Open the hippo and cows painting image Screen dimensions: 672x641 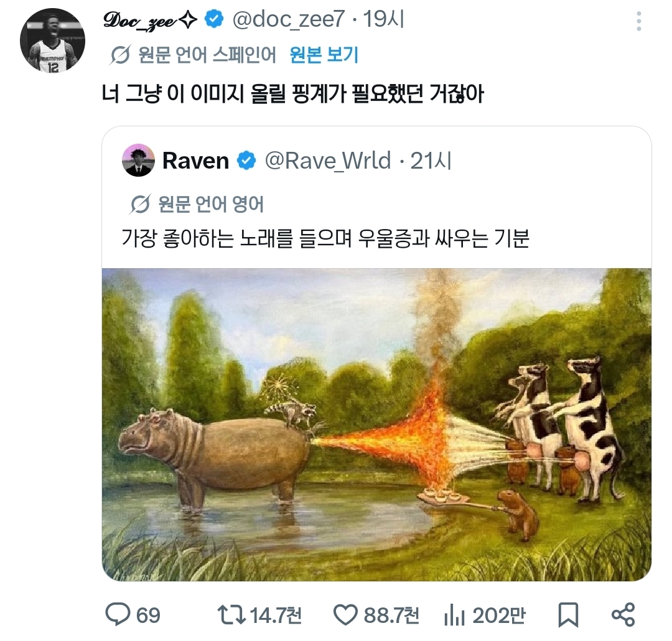point(376,424)
